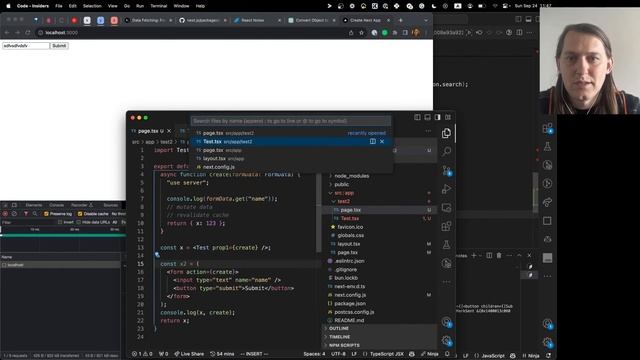
Task: Select layout.tsx in the quick open list
Action: click(x=291, y=158)
